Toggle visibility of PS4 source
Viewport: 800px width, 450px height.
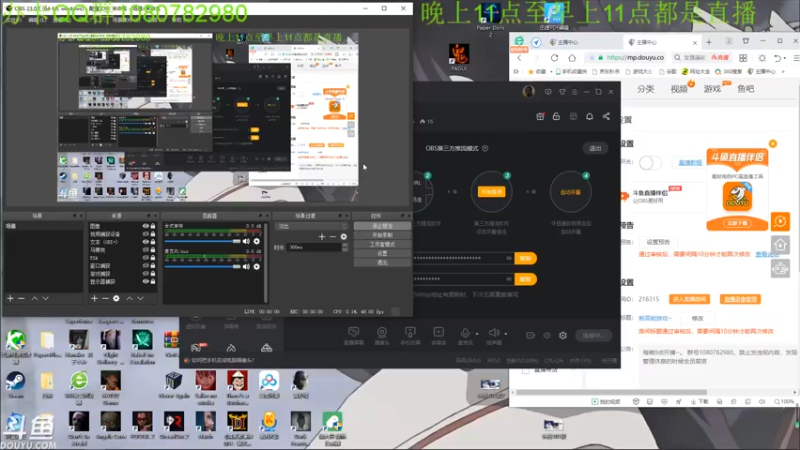pos(145,258)
